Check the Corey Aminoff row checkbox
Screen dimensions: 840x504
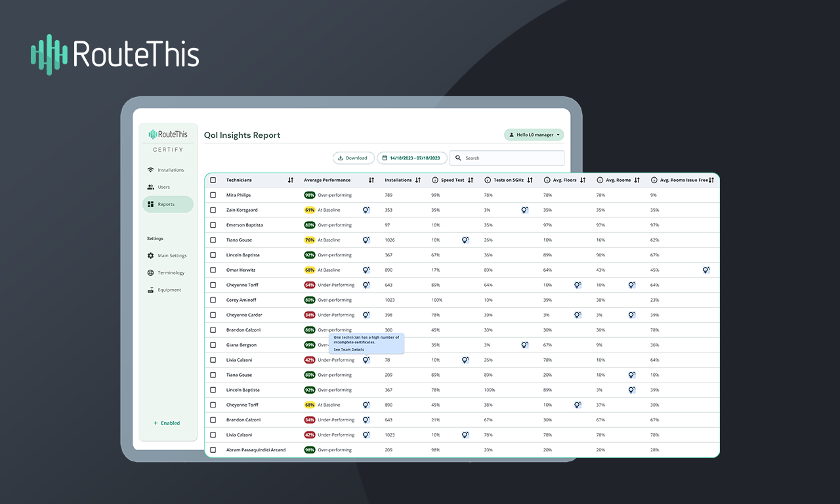click(x=213, y=300)
